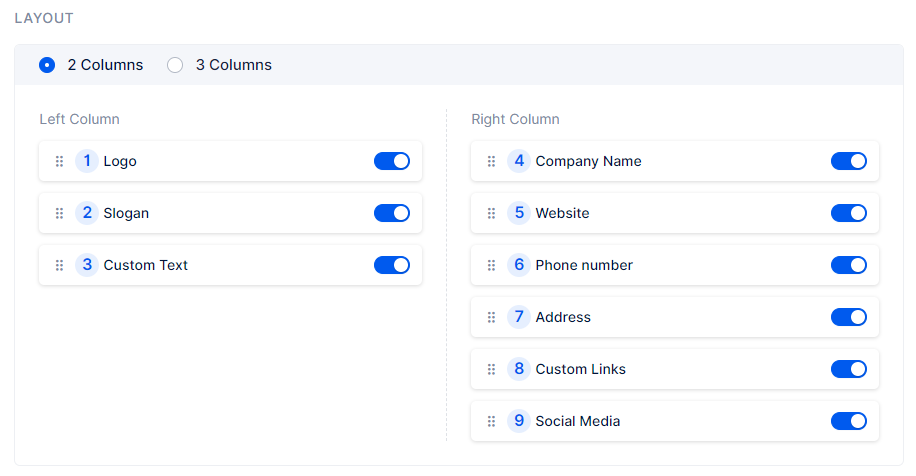Viewport: 916px width, 476px height.
Task: Click the drag handle beside Slogan
Action: click(x=59, y=213)
